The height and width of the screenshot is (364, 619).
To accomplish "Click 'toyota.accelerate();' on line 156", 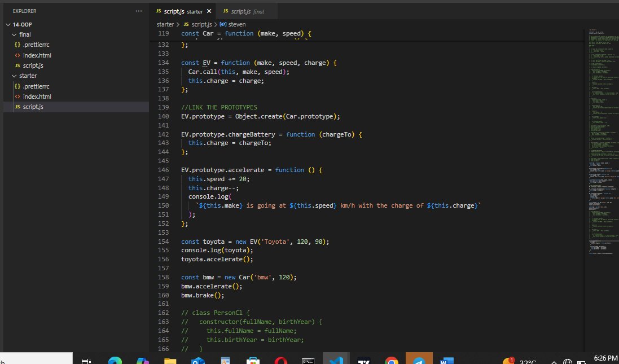I will tap(217, 260).
